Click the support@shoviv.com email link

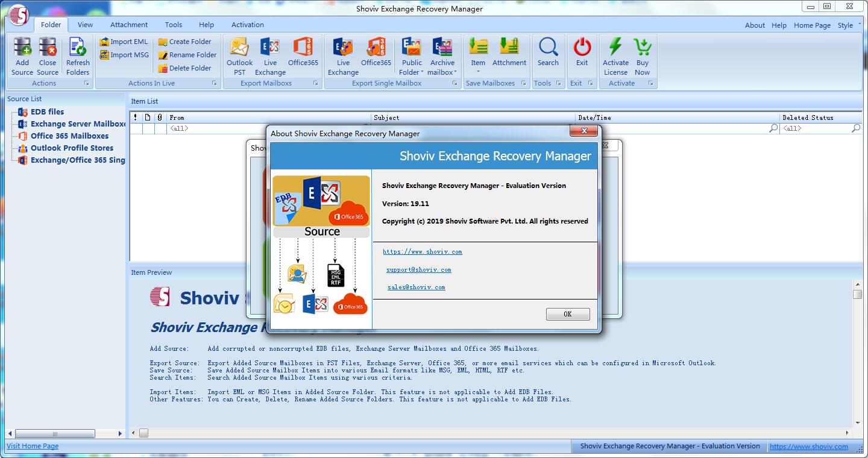click(419, 270)
